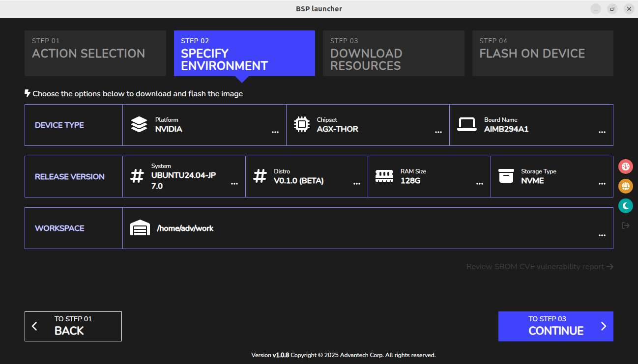Select the NVIDIA Platform layers icon

(x=139, y=125)
